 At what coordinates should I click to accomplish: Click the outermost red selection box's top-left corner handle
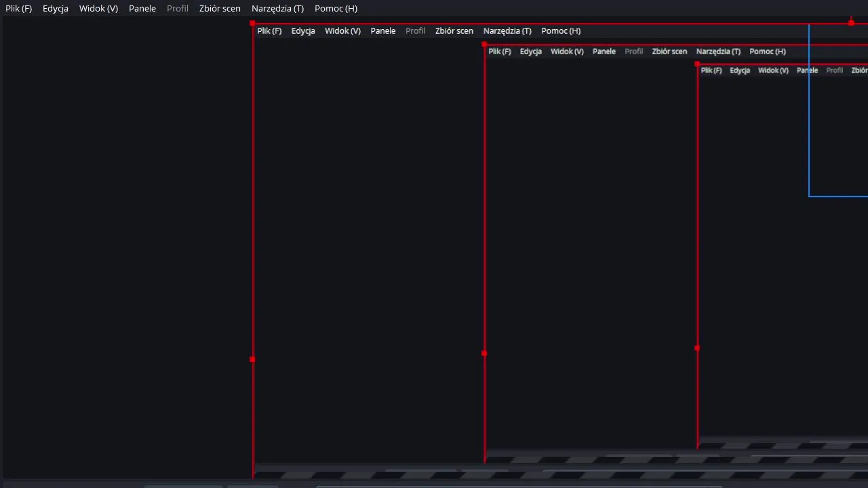pos(252,23)
